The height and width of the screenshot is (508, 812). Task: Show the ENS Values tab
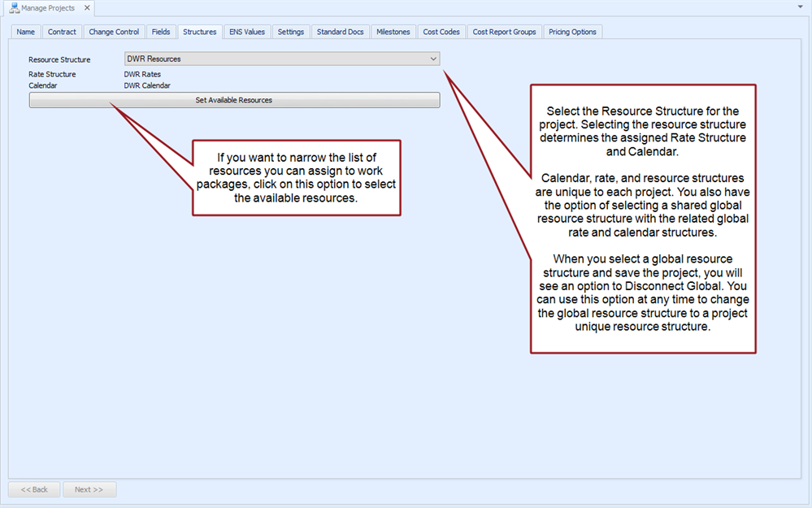pos(247,32)
